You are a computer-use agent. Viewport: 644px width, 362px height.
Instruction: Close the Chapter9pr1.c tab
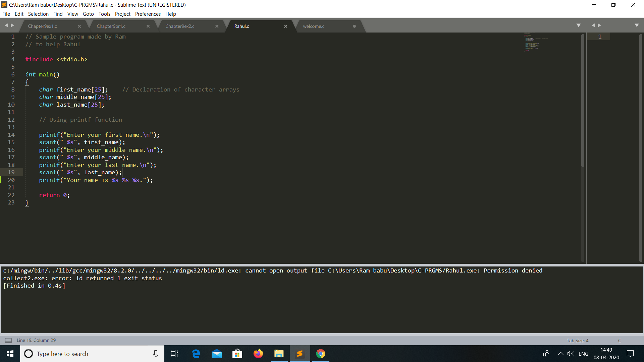click(148, 26)
